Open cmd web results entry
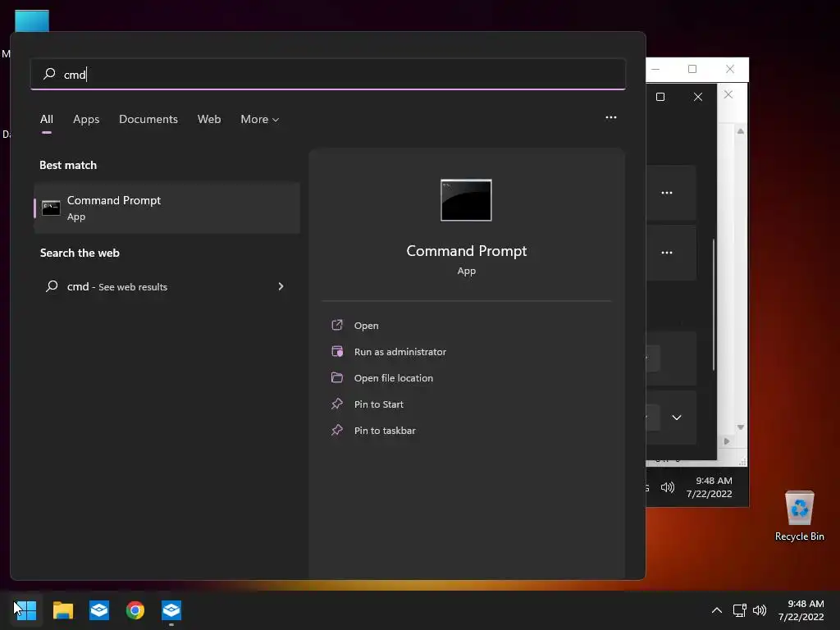Image resolution: width=840 pixels, height=630 pixels. point(167,286)
